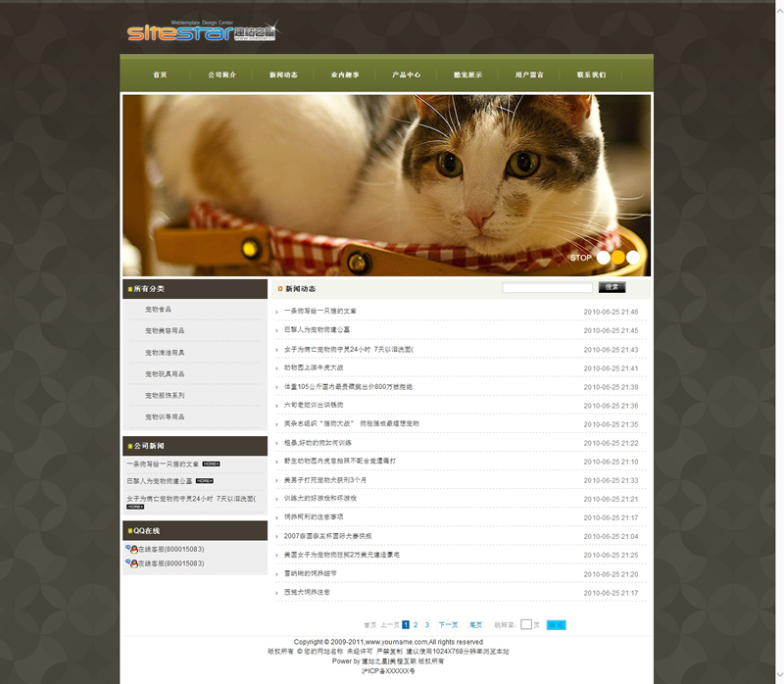Image resolution: width=784 pixels, height=684 pixels.
Task: Click the MORE badge after 巴黎人为宠物狗建公墓
Action: point(204,481)
